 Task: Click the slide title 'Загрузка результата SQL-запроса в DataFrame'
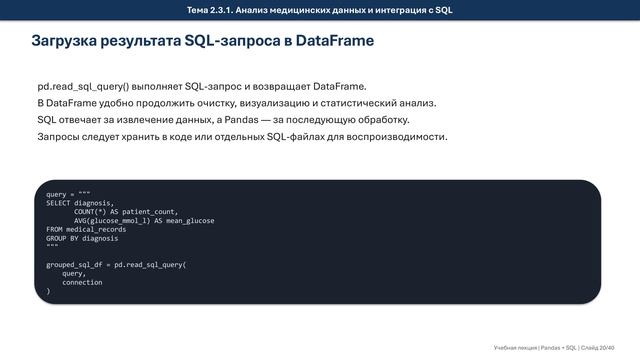pyautogui.click(x=202, y=41)
